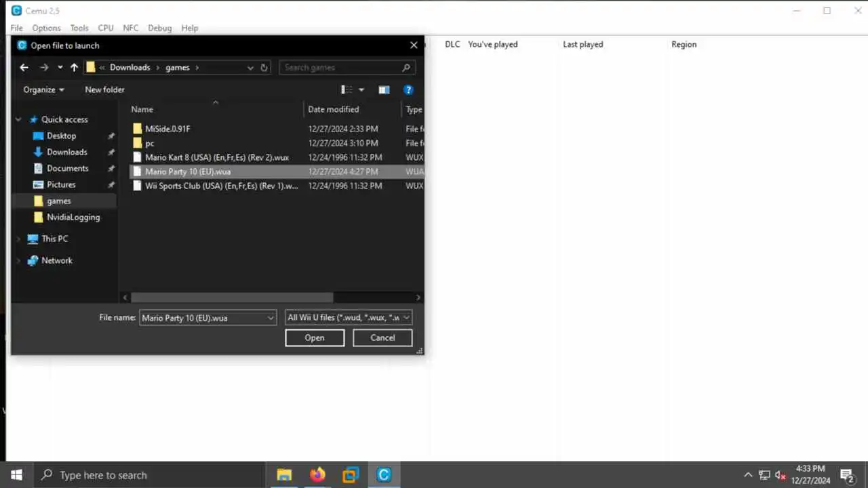Open the view options dropdown arrow
Image resolution: width=868 pixels, height=488 pixels.
[x=361, y=89]
